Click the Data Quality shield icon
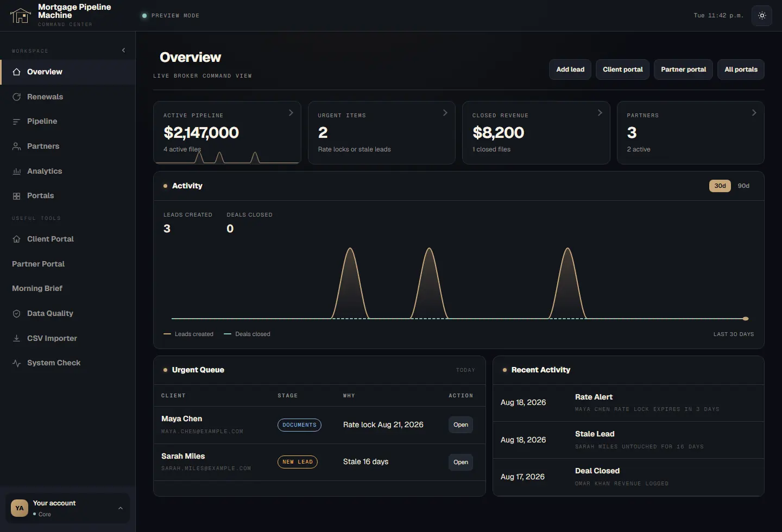The height and width of the screenshot is (532, 782). [16, 313]
